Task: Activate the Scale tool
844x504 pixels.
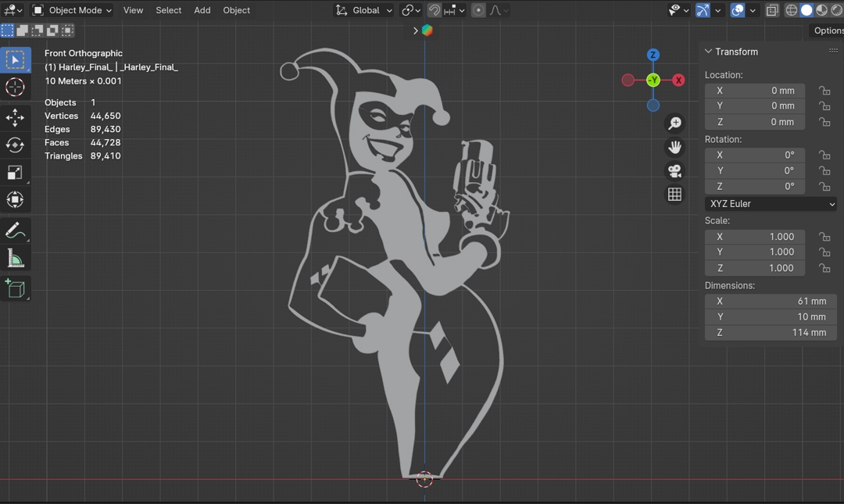Action: [x=16, y=172]
